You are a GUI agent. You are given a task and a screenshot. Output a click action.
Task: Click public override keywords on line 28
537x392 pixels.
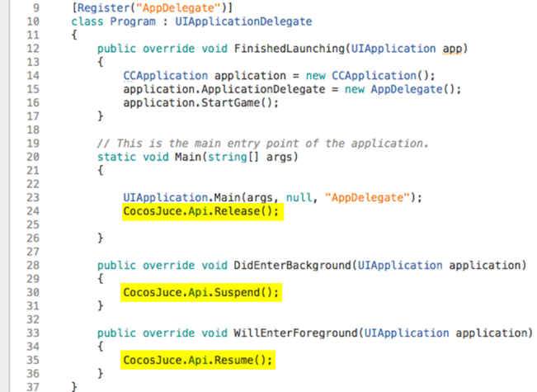coord(146,265)
